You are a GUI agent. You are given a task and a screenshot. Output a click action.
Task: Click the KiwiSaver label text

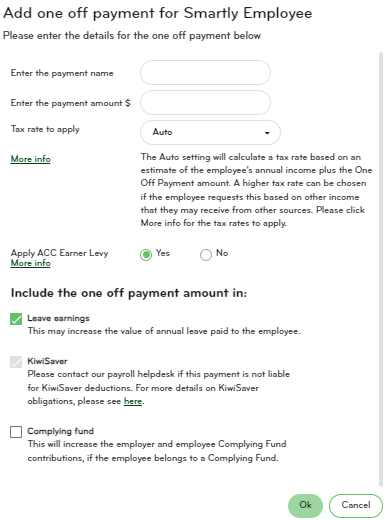coord(47,361)
